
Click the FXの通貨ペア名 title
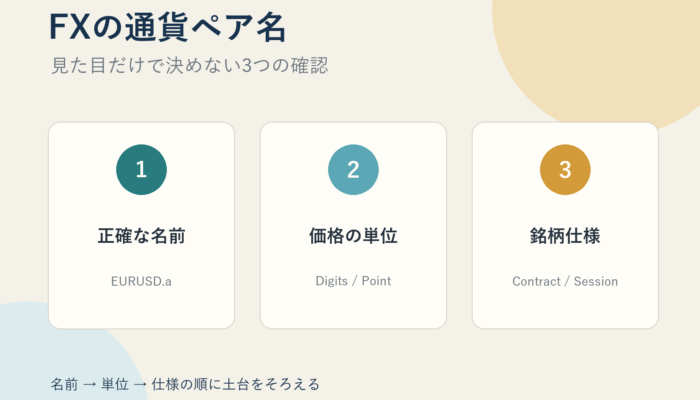(x=167, y=27)
